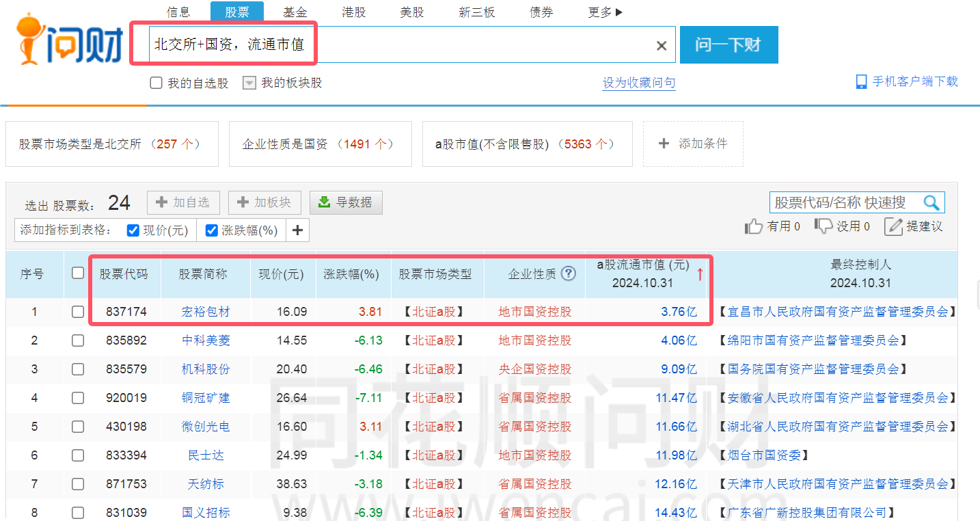Check the select-all checkbox in table header
This screenshot has width=980, height=521.
point(78,273)
